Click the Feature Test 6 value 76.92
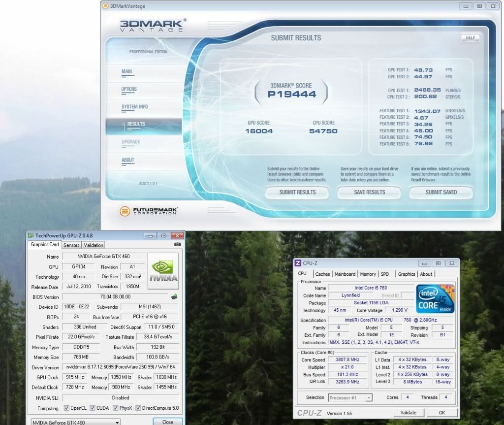The height and width of the screenshot is (425, 504). pos(423,143)
